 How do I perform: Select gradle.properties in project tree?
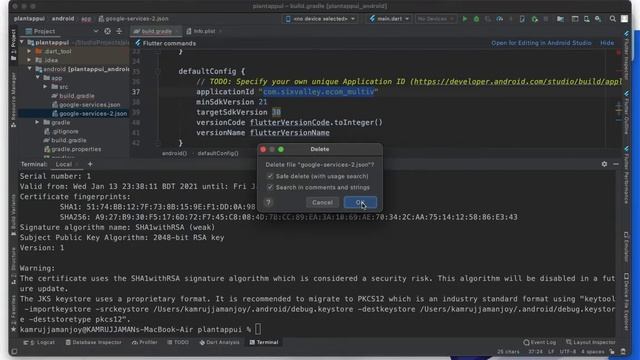(72, 149)
